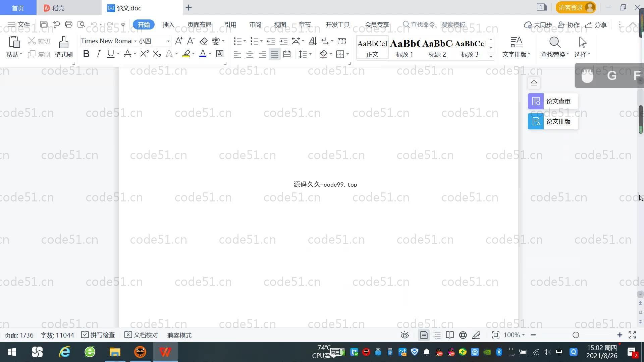This screenshot has height=362, width=644.
Task: Click 分享 share button
Action: point(596,25)
